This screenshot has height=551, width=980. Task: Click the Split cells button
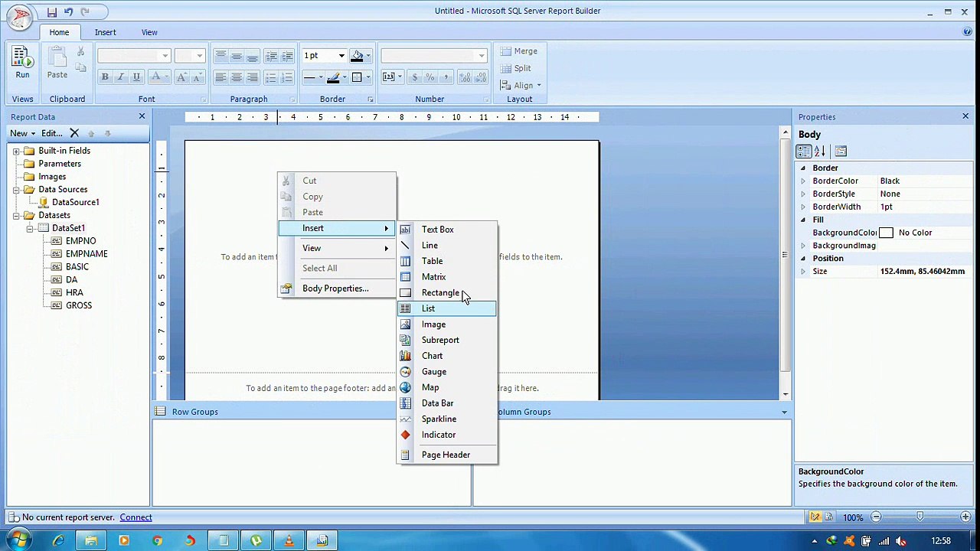point(515,68)
